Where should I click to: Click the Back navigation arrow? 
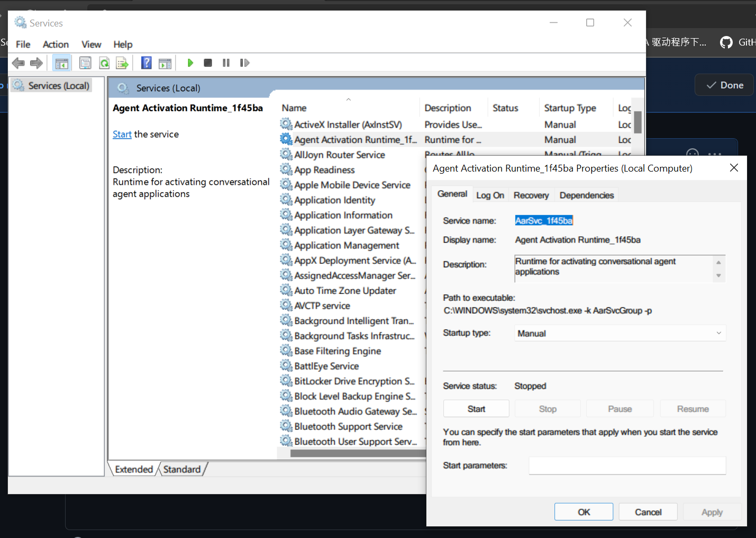18,62
